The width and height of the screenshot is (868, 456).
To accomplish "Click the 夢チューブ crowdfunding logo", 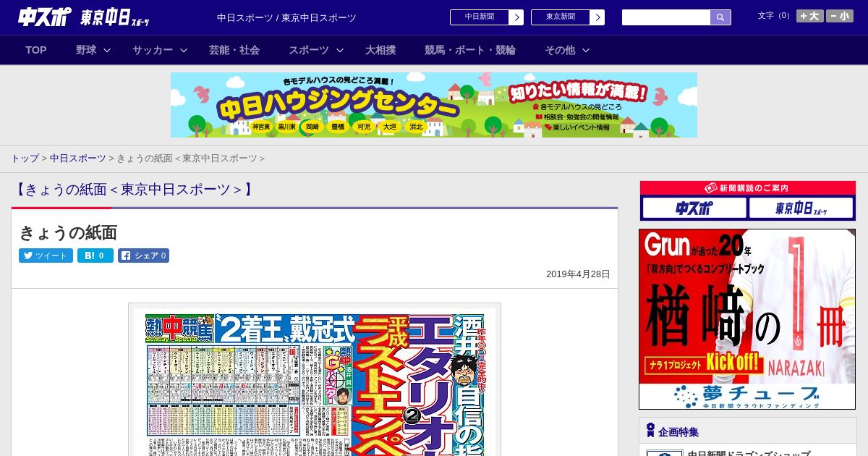I will 747,396.
